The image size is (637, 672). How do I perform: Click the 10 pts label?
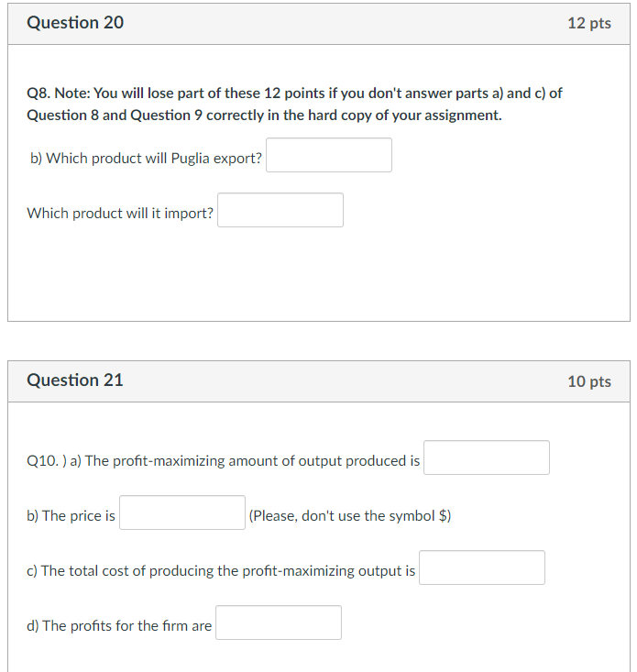589,381
